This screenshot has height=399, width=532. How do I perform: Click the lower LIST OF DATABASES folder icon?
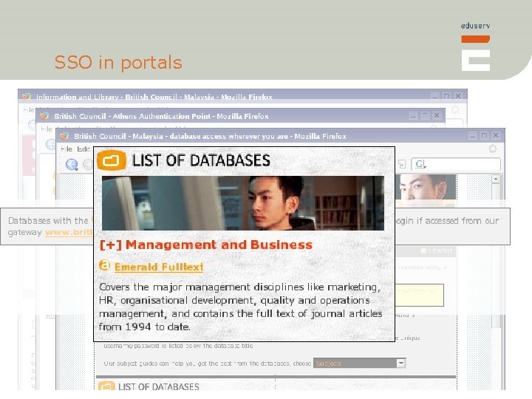coord(106,386)
